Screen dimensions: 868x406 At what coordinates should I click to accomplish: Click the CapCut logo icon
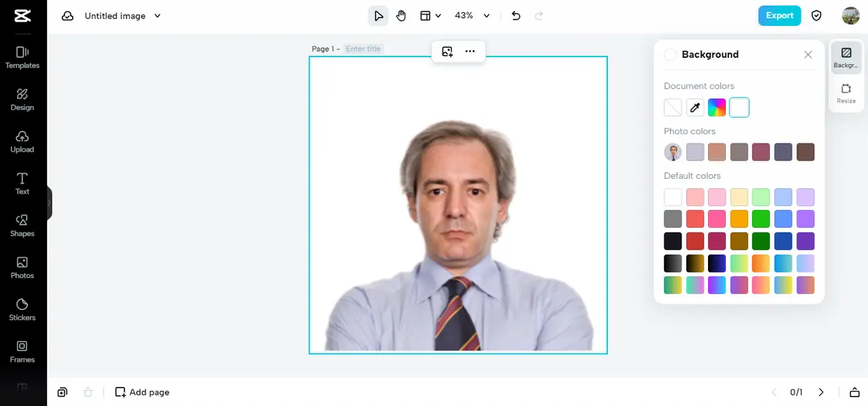(22, 16)
